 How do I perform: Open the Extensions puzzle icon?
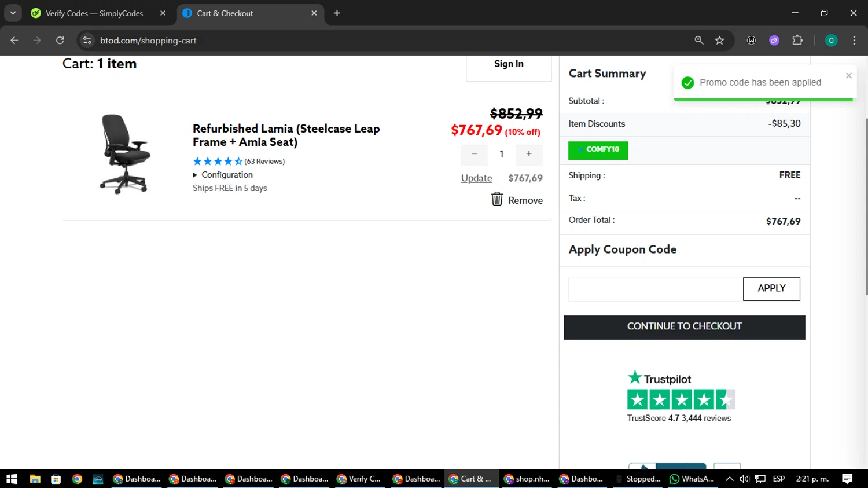pos(797,41)
